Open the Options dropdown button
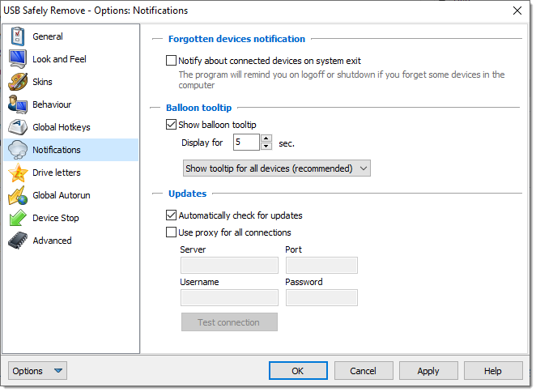 (37, 371)
